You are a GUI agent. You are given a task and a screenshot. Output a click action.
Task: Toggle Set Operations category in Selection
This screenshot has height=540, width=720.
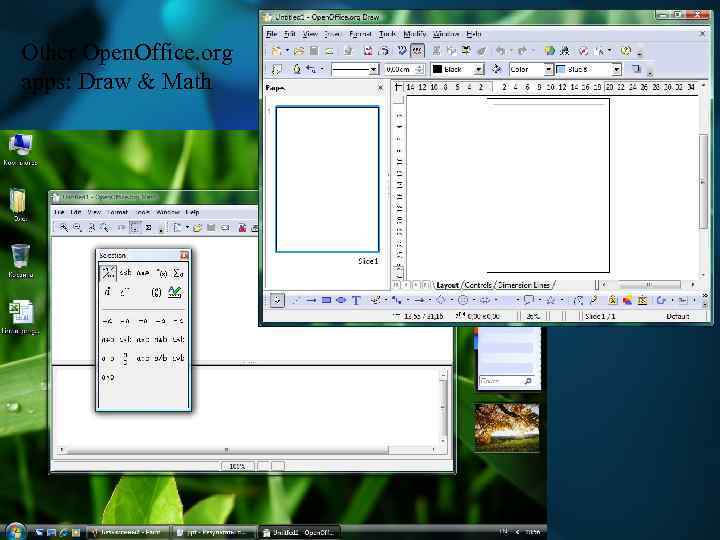tap(143, 273)
